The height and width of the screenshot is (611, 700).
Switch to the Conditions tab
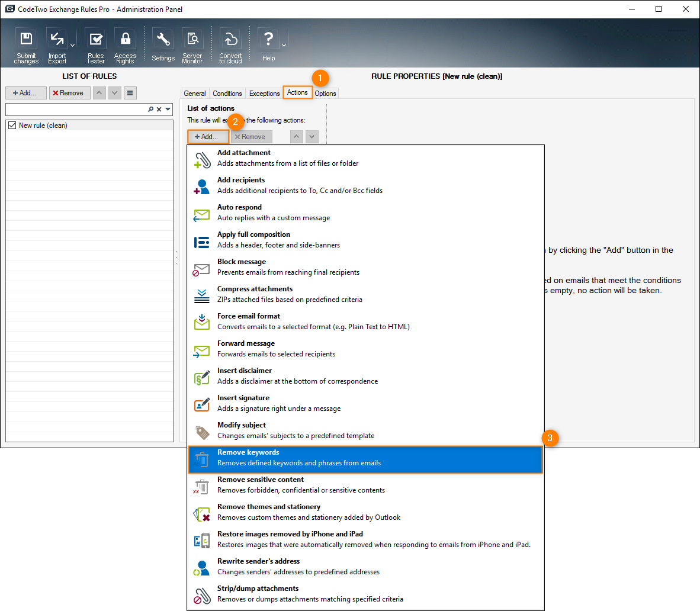[227, 94]
